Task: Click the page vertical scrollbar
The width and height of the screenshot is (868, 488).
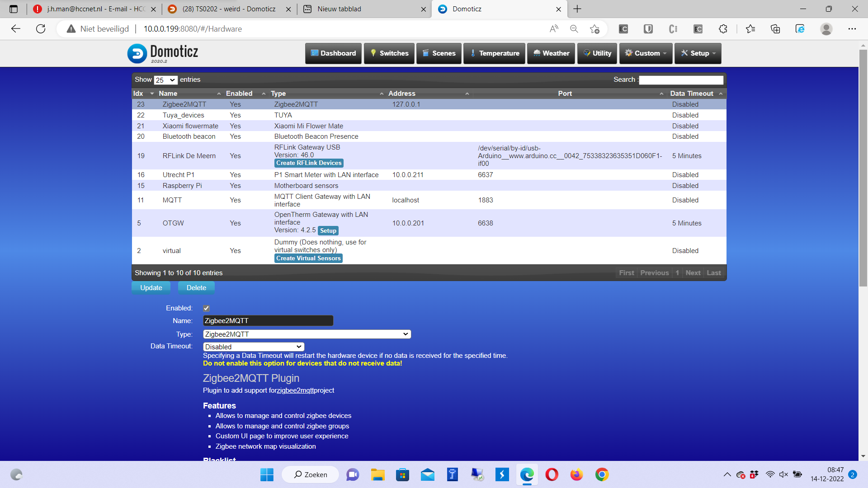Action: click(x=863, y=167)
